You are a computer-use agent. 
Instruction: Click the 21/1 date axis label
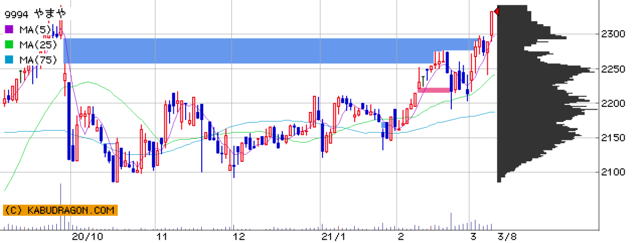pyautogui.click(x=333, y=237)
